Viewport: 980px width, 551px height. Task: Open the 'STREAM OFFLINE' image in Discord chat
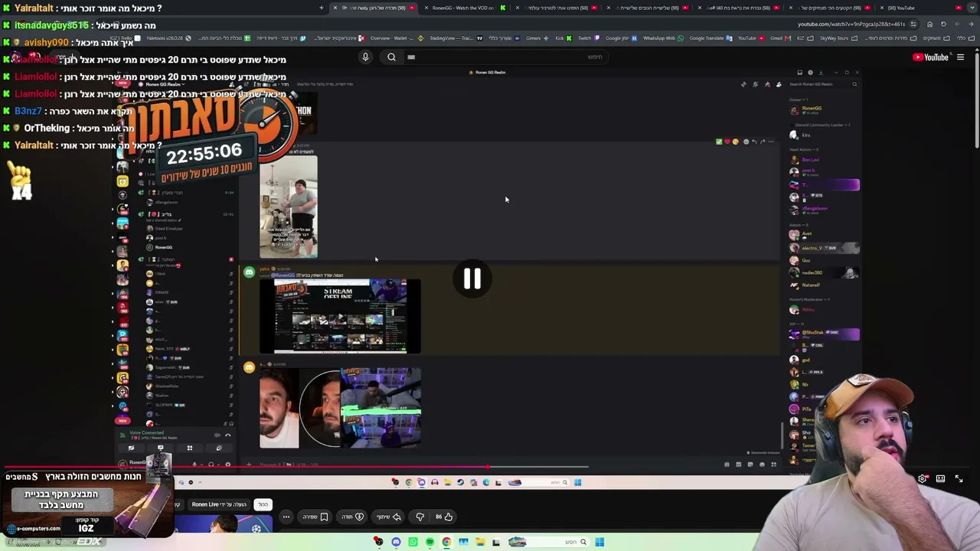pos(340,316)
